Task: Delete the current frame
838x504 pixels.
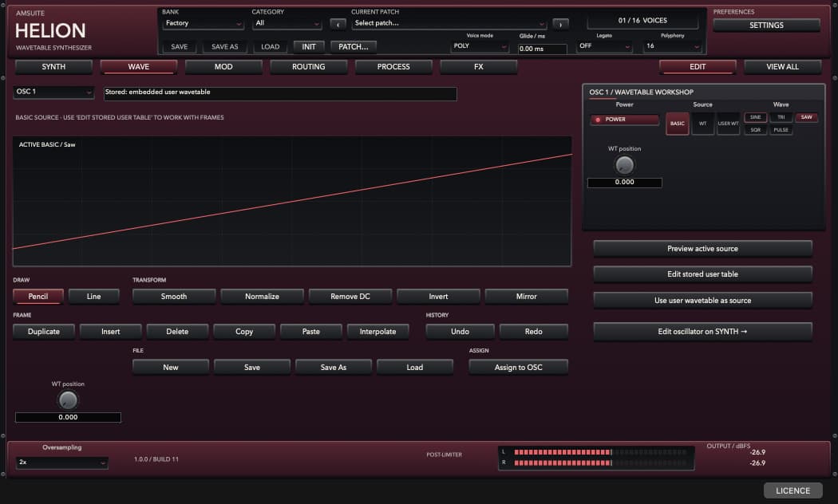Action: (x=177, y=332)
